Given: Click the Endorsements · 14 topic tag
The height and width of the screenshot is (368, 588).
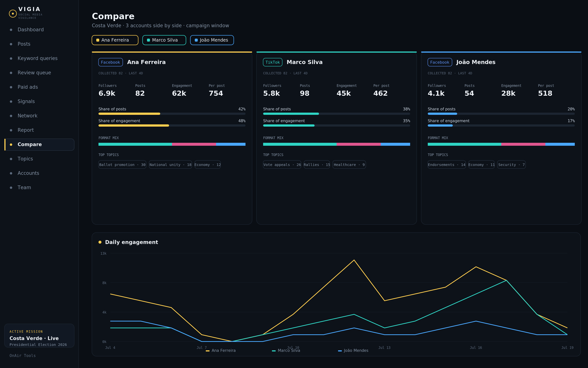Looking at the screenshot, I should coord(447,165).
